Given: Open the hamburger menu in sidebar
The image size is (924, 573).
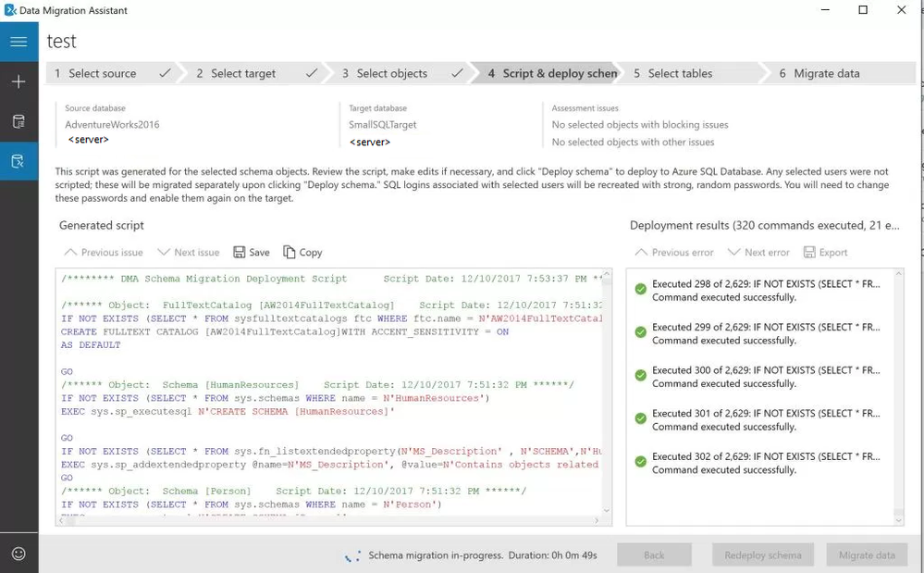Looking at the screenshot, I should pyautogui.click(x=18, y=42).
